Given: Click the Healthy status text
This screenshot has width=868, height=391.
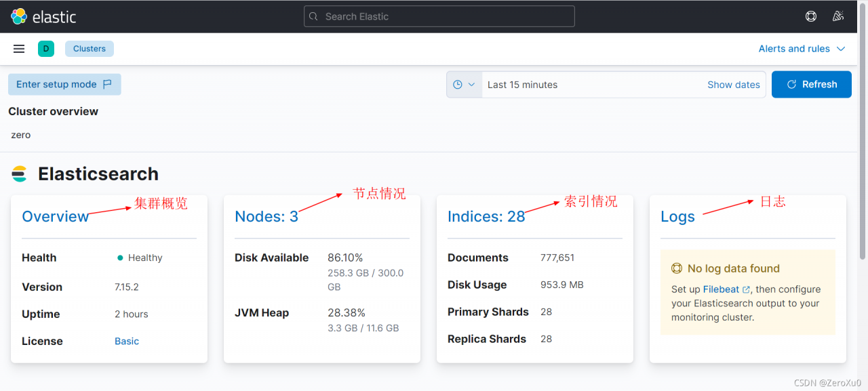Looking at the screenshot, I should [x=145, y=258].
